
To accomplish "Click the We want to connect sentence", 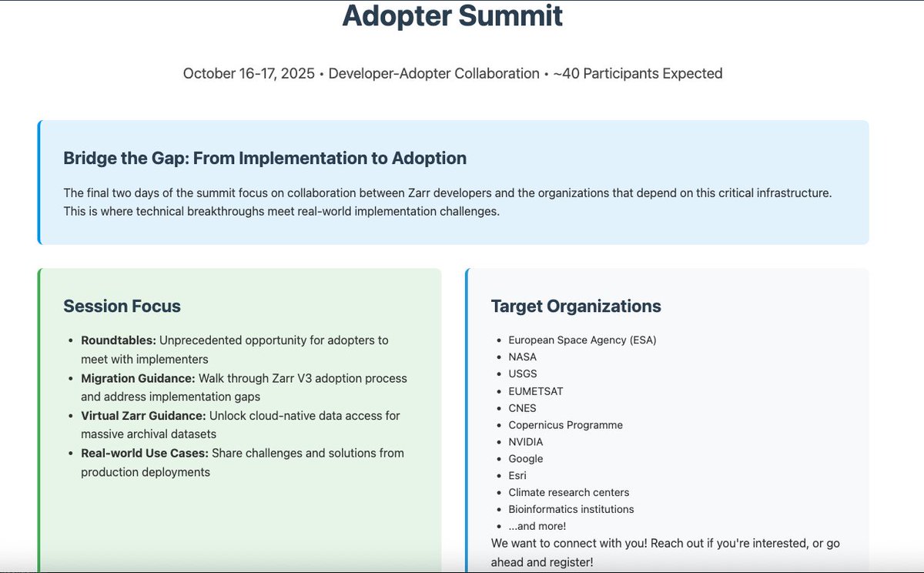I will (665, 553).
